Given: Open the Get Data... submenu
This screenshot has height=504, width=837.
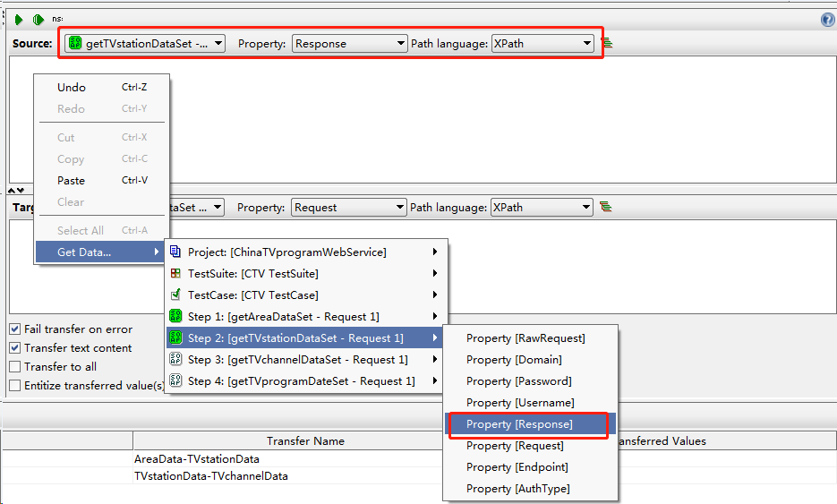Looking at the screenshot, I should coord(101,252).
